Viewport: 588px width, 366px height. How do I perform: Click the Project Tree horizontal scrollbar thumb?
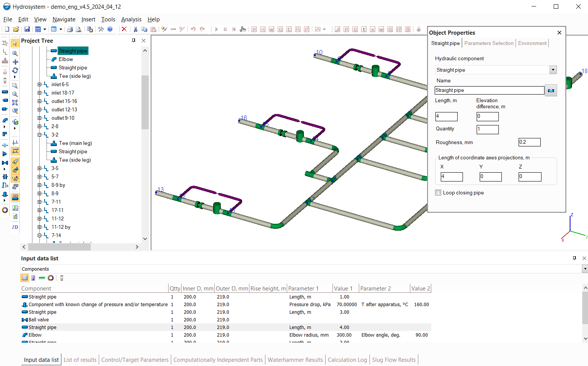coord(59,247)
